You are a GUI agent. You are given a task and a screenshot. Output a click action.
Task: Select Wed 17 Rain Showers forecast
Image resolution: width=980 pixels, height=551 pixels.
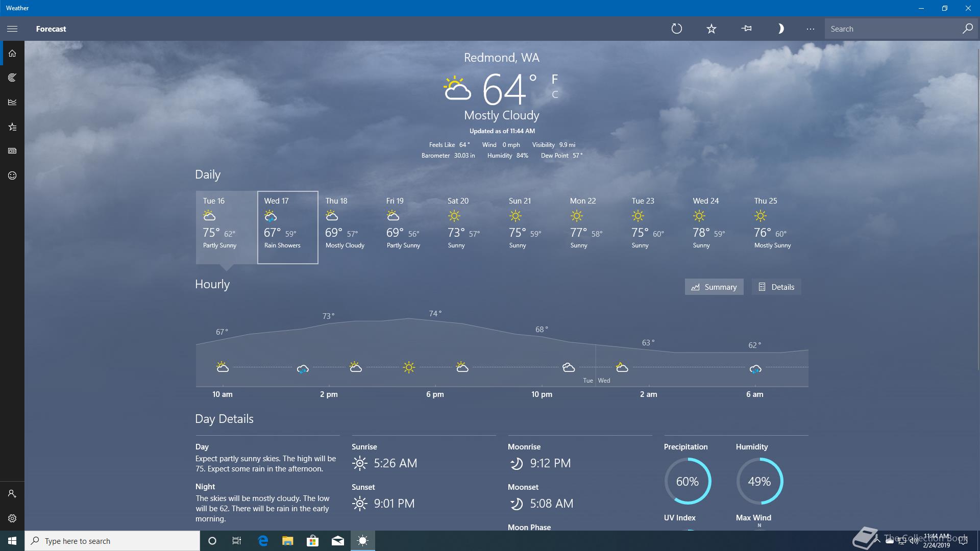pyautogui.click(x=288, y=228)
